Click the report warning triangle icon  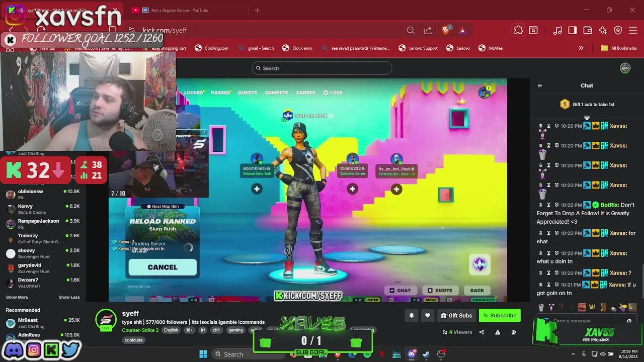click(498, 332)
